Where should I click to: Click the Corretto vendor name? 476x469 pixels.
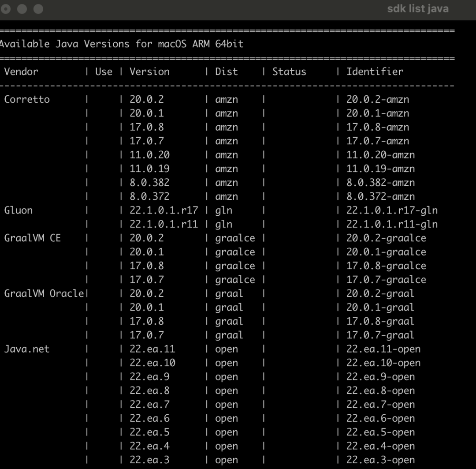click(x=27, y=99)
